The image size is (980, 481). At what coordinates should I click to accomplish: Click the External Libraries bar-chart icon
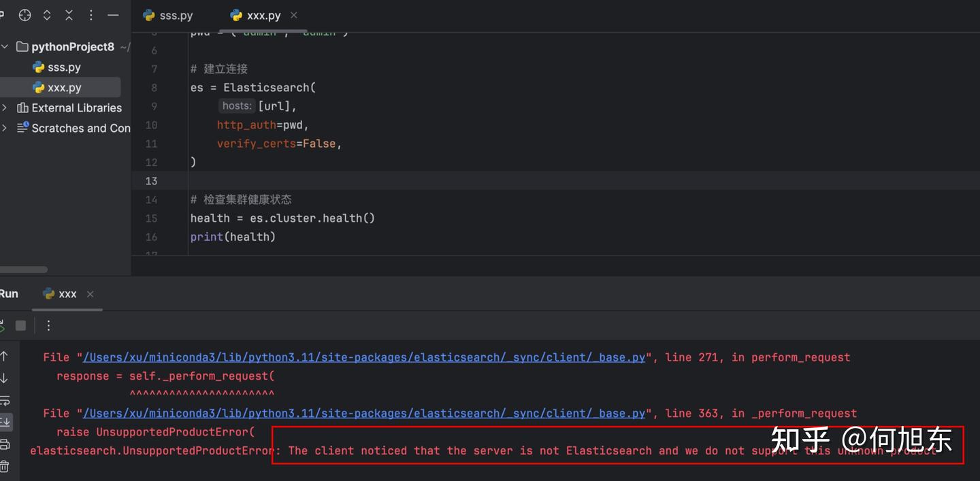pos(22,107)
